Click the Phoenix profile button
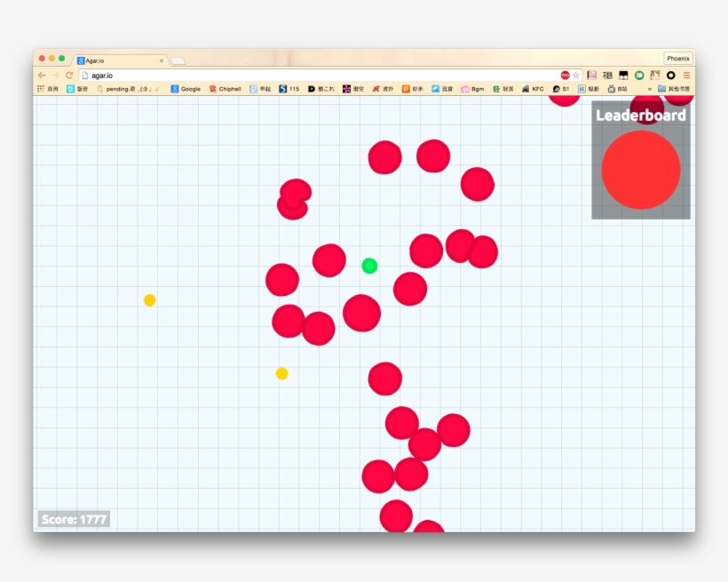 678,59
